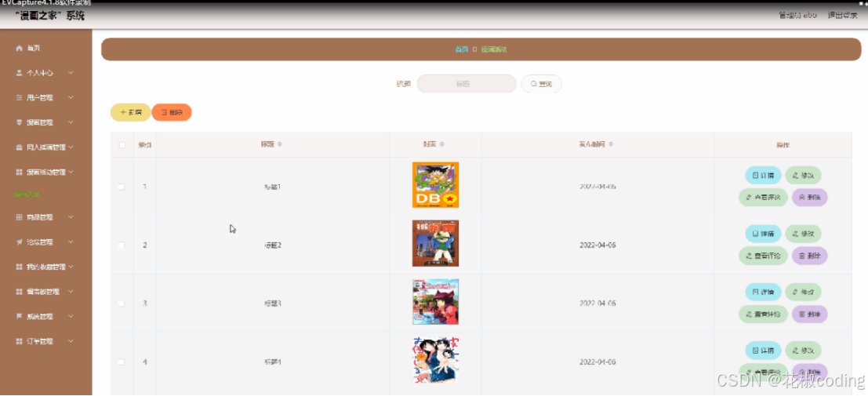Image resolution: width=868 pixels, height=396 pixels.
Task: Click the 2022-04-06 date in row 标题2
Action: pos(597,245)
